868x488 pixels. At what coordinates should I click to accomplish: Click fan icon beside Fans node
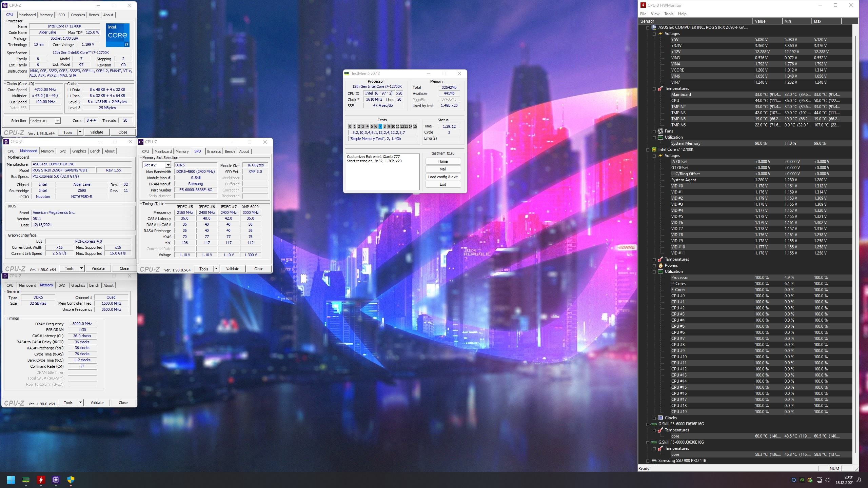[x=660, y=131]
